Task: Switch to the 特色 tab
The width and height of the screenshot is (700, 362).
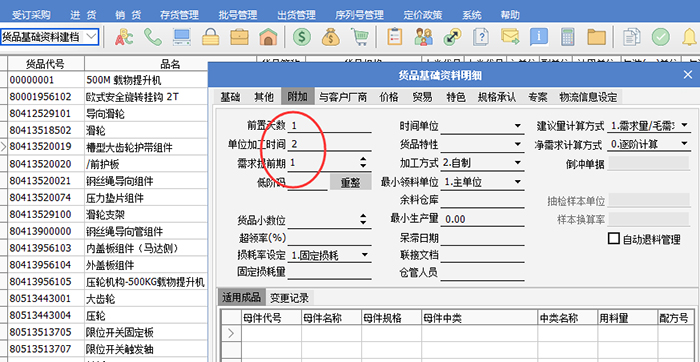Action: pyautogui.click(x=455, y=97)
